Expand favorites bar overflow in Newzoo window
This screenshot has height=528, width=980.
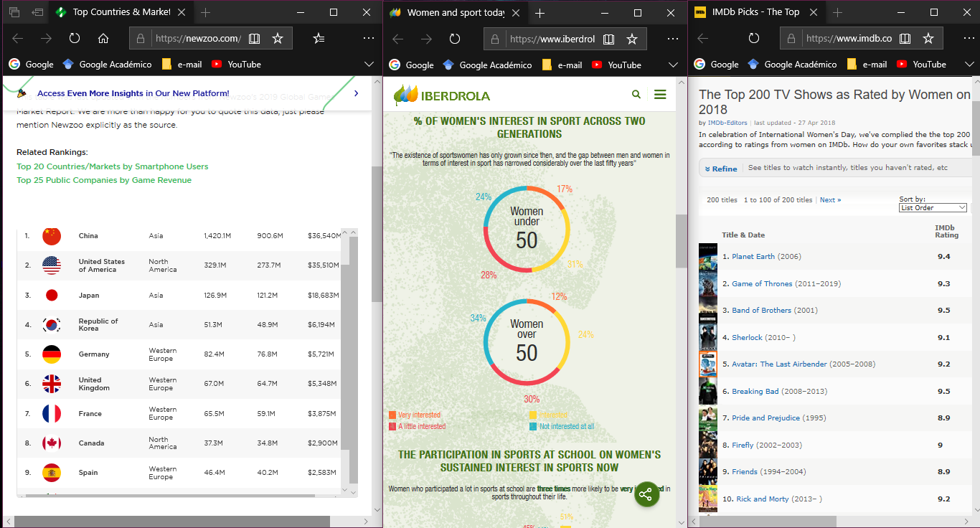click(x=369, y=65)
